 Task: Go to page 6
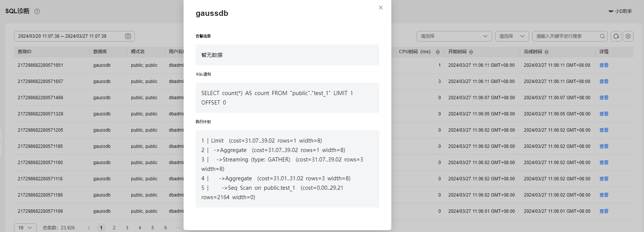(165, 228)
